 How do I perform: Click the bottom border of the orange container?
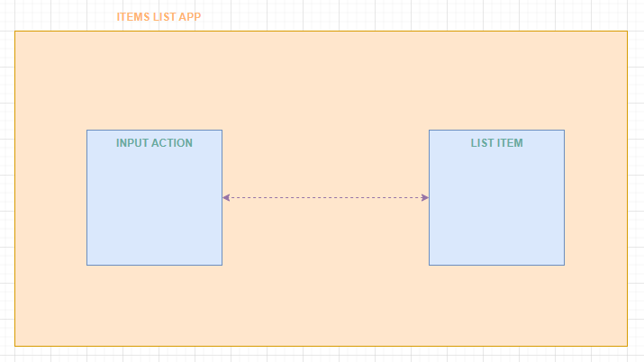point(322,346)
